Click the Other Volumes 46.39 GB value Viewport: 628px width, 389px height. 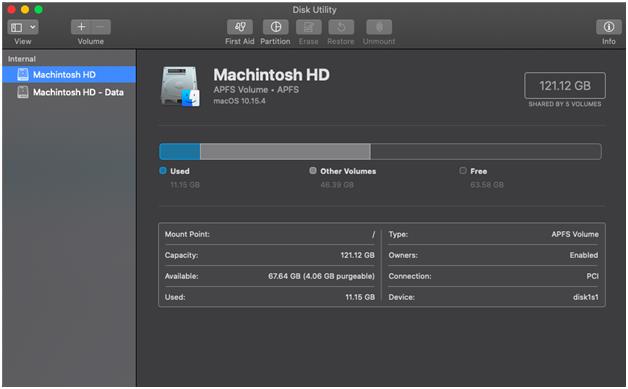[x=337, y=185]
